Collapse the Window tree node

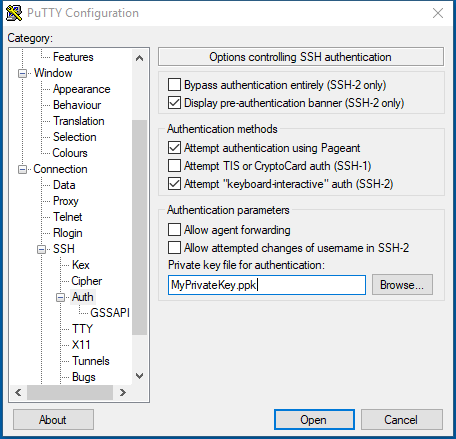coord(22,73)
